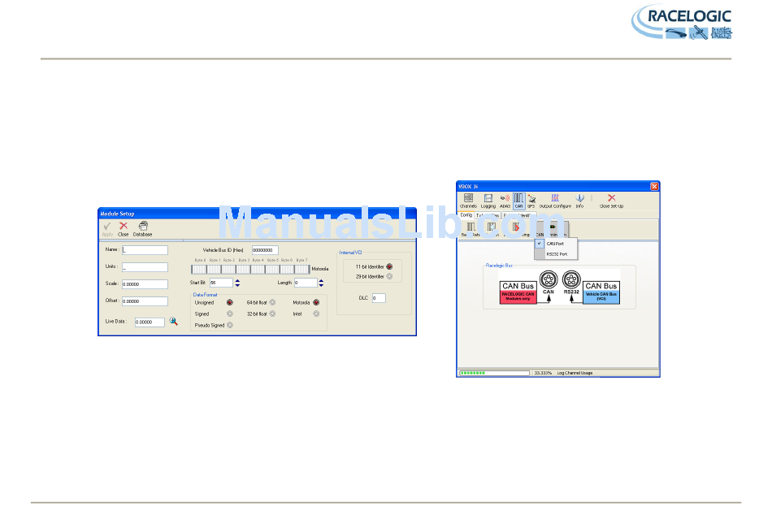Open the Channels setup icon
772x532 pixels.
[x=468, y=200]
